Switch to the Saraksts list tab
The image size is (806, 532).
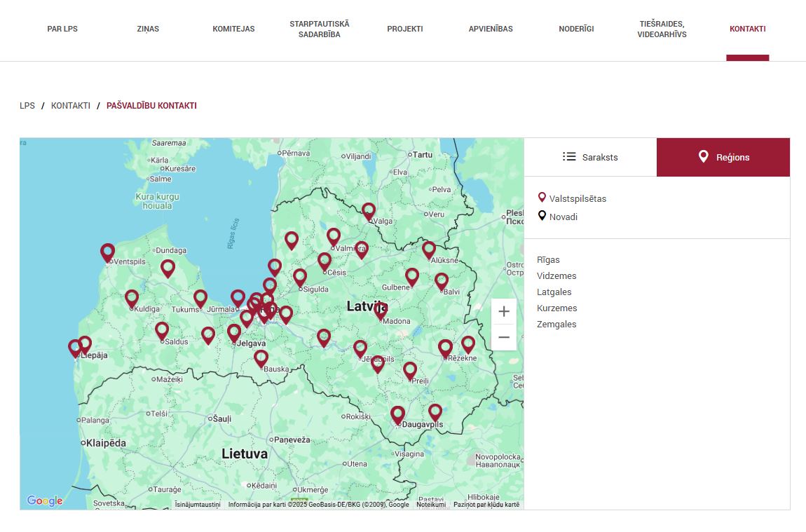point(590,157)
